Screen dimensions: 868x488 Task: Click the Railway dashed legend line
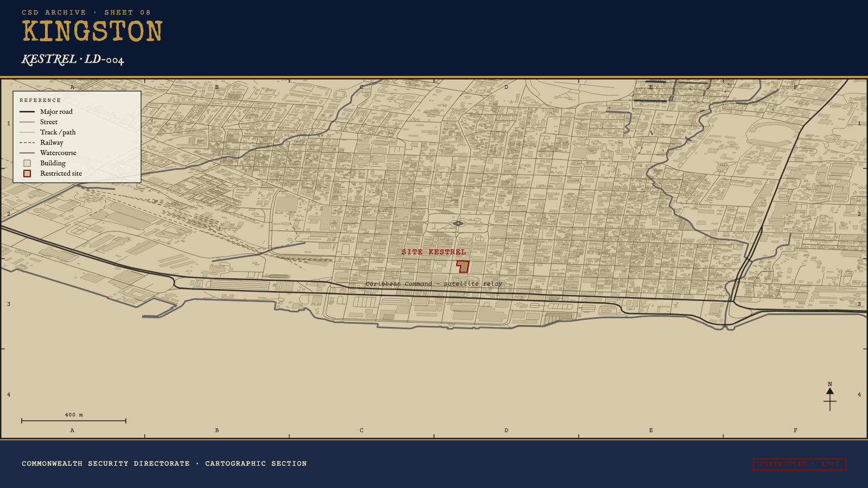click(x=27, y=143)
